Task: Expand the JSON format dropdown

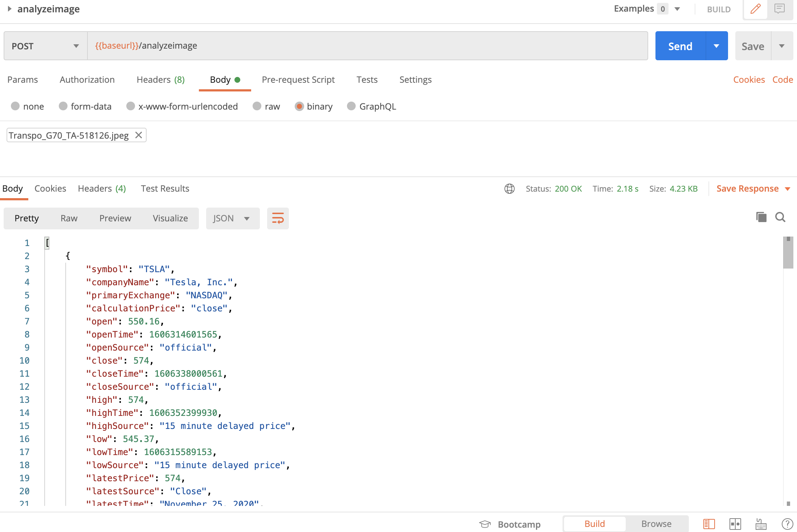Action: [x=232, y=218]
